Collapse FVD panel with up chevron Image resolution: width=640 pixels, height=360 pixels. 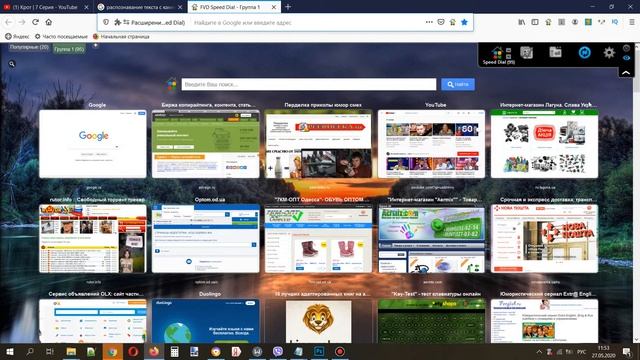[626, 73]
